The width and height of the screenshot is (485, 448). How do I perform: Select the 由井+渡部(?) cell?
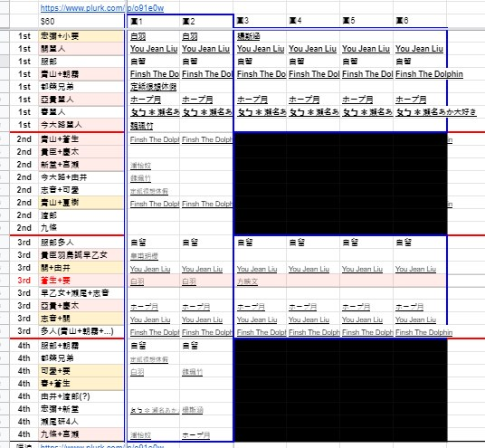coord(81,396)
